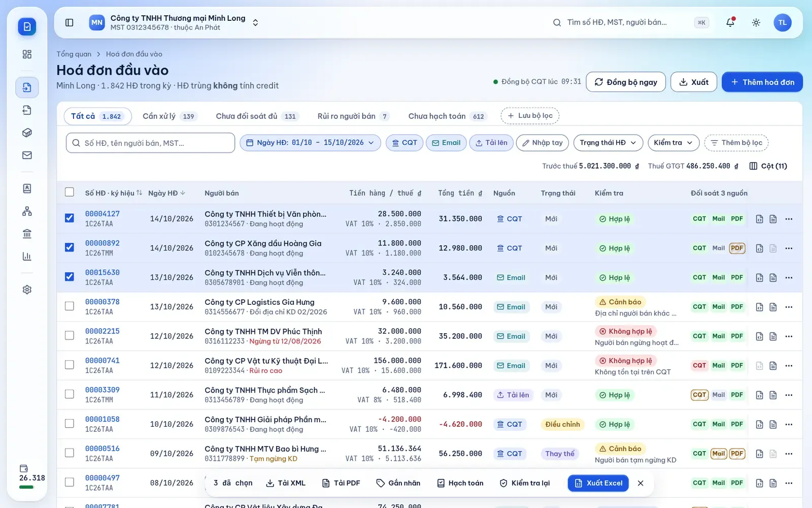The width and height of the screenshot is (812, 508).
Task: Click the Thêm hoá đơn button
Action: [x=762, y=82]
